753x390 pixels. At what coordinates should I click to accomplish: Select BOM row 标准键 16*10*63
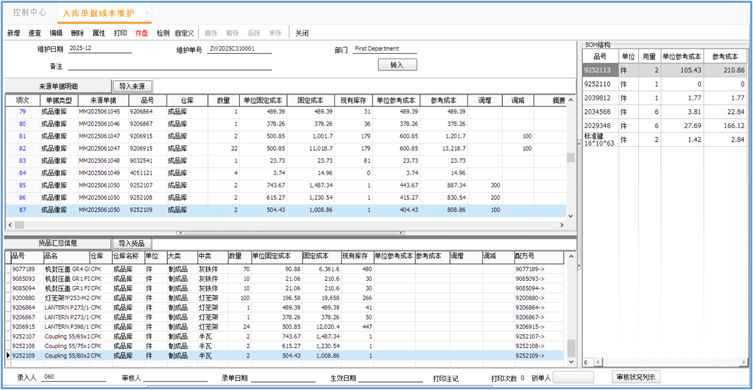click(665, 140)
